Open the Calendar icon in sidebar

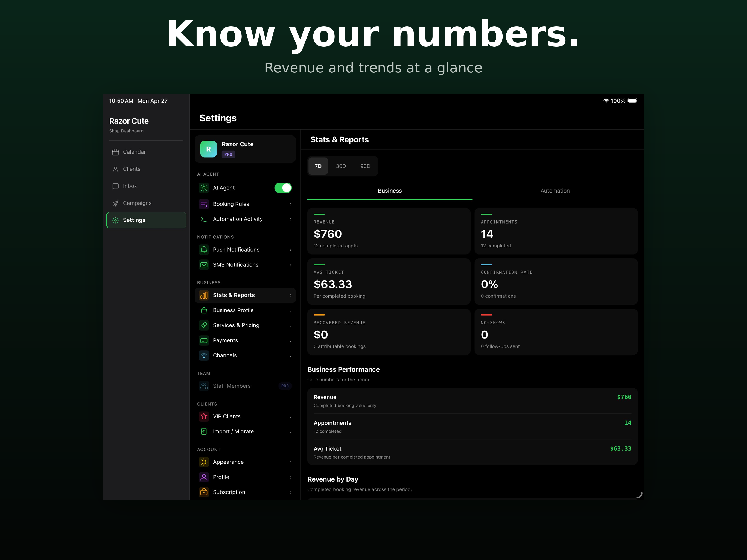coord(115,152)
